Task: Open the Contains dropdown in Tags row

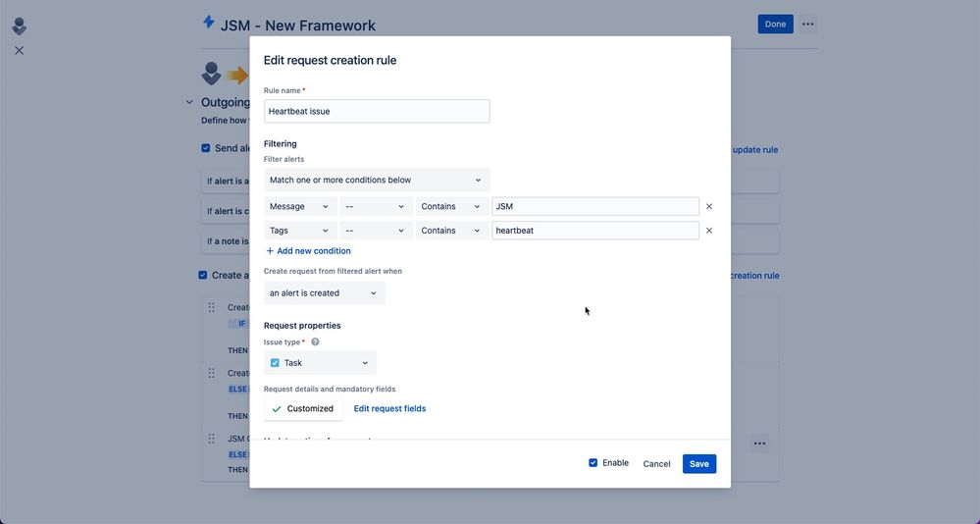Action: (x=452, y=231)
